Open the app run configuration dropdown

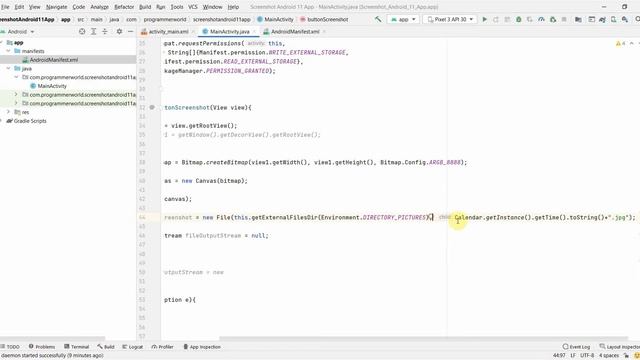tap(403, 19)
